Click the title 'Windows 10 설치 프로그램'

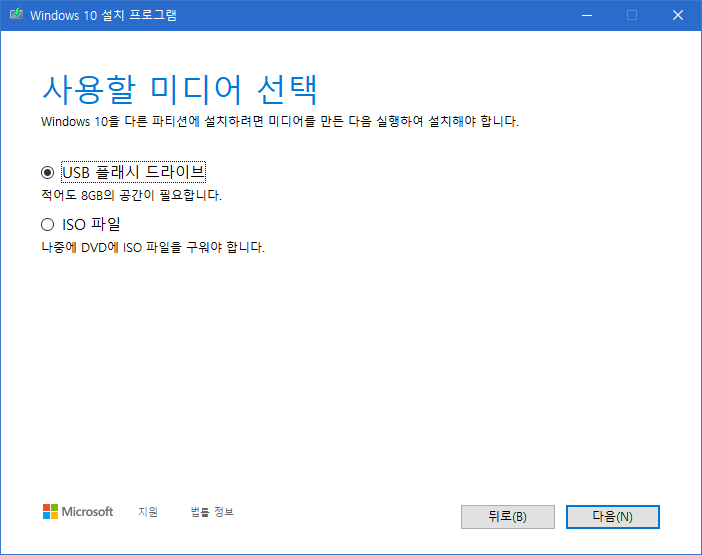[103, 15]
